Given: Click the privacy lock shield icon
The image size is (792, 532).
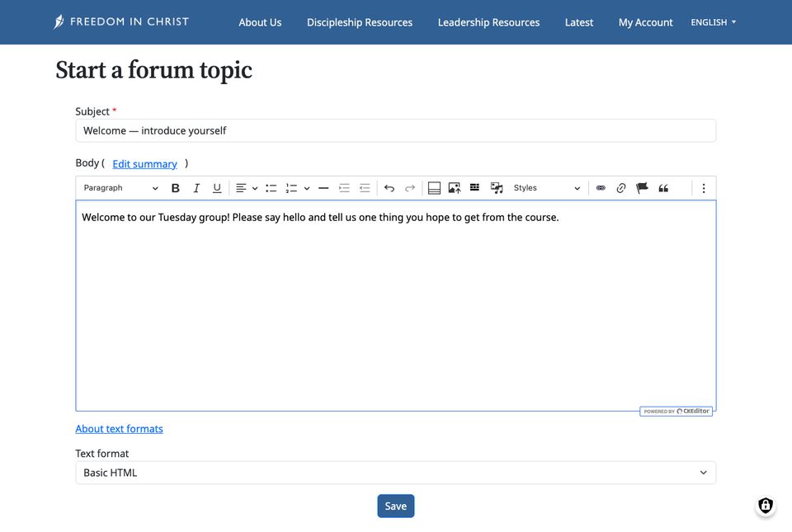Looking at the screenshot, I should [766, 506].
